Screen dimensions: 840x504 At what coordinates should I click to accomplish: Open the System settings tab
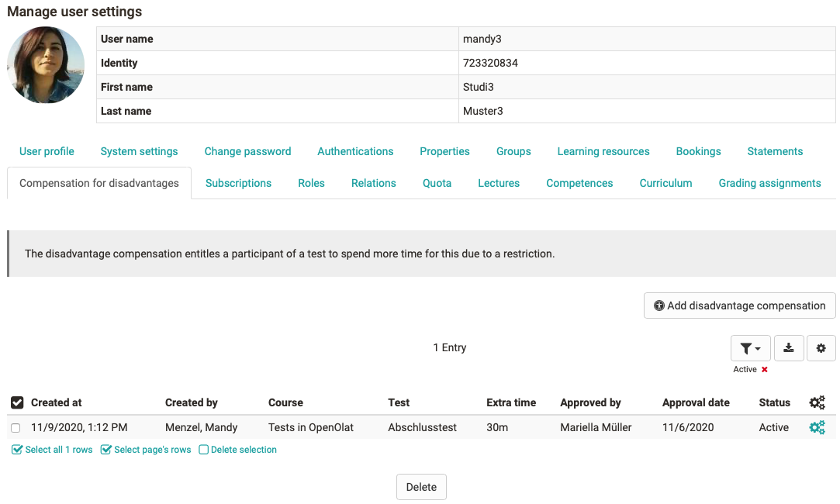click(139, 151)
